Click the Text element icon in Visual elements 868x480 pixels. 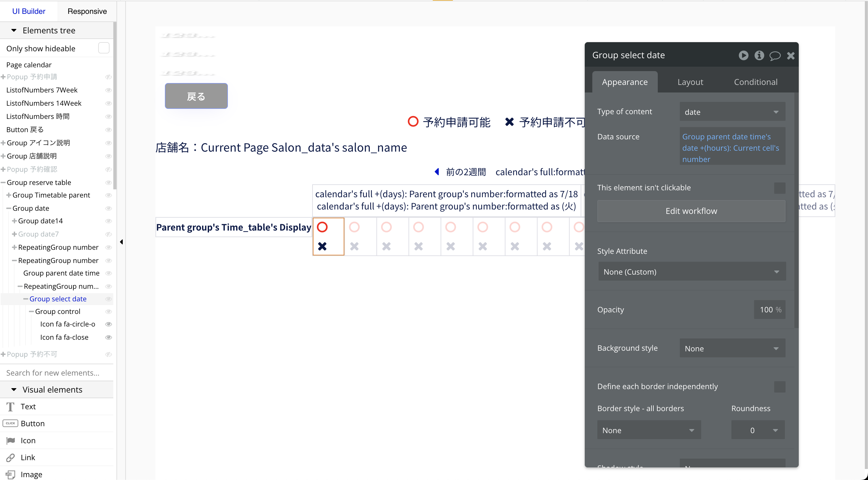[x=10, y=407]
